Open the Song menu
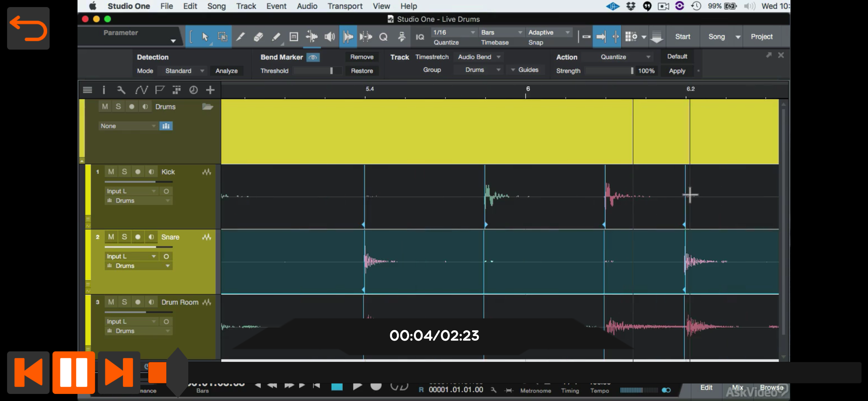 click(216, 6)
